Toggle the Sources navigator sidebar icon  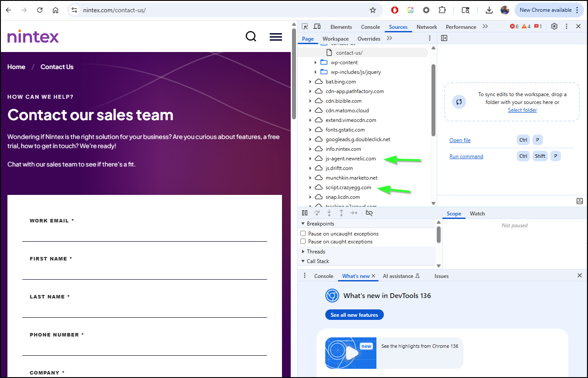coord(444,38)
